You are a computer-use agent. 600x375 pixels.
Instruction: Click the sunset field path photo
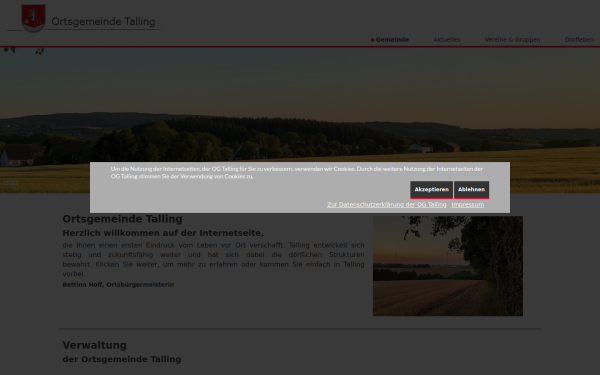(x=448, y=266)
